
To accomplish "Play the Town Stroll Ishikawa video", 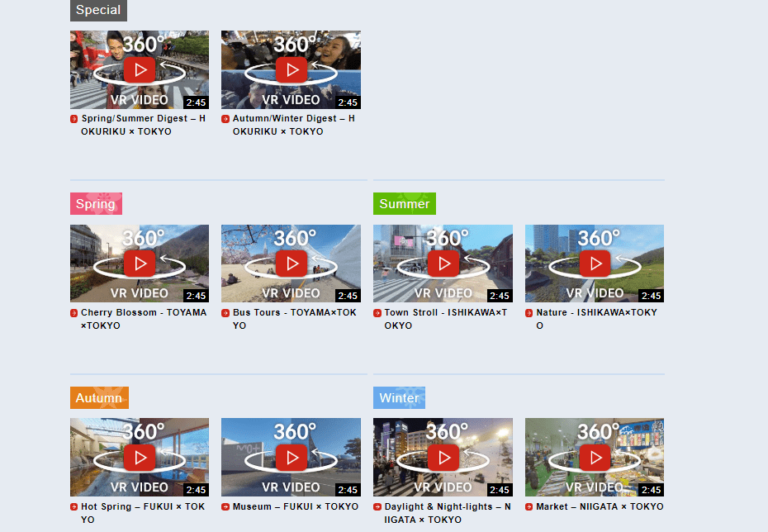I will pyautogui.click(x=443, y=264).
